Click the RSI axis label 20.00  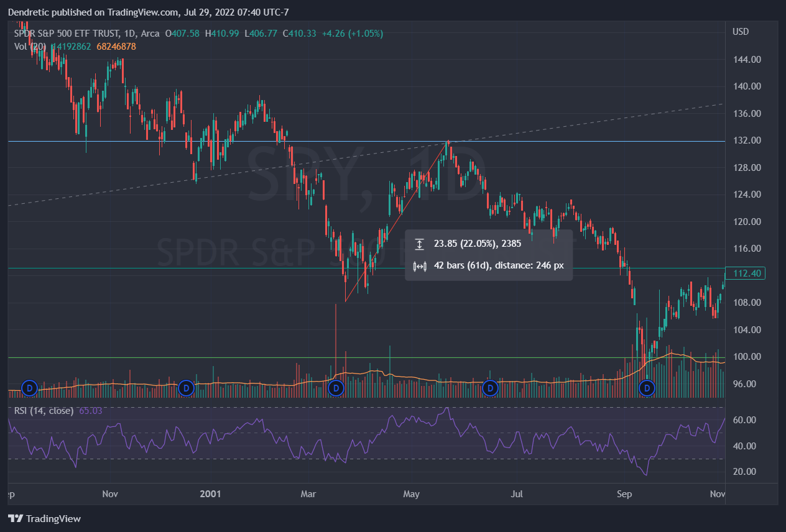pyautogui.click(x=745, y=472)
